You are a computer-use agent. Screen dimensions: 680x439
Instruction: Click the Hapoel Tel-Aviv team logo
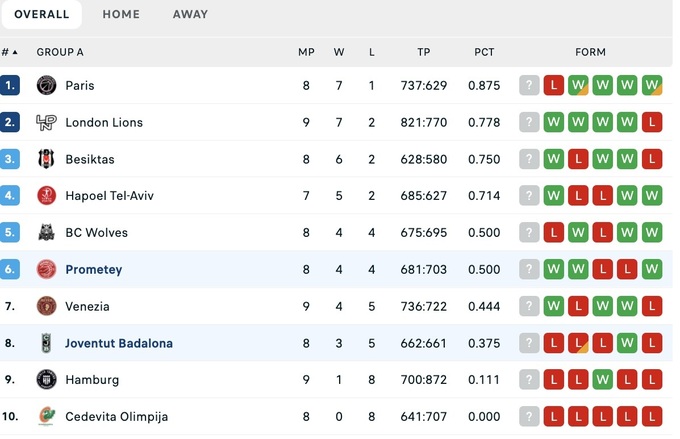[x=46, y=196]
